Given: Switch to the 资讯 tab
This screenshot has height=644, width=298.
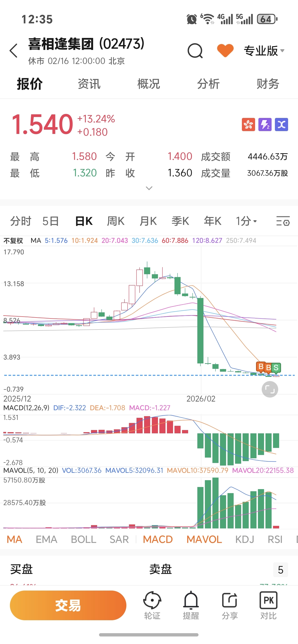Looking at the screenshot, I should [89, 84].
